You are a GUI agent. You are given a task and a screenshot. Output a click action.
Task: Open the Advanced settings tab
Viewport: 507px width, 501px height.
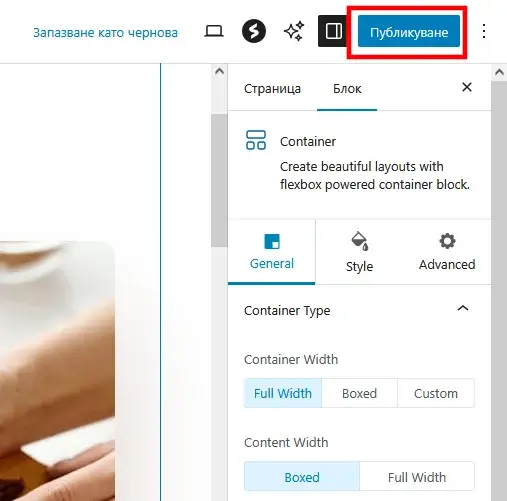447,252
